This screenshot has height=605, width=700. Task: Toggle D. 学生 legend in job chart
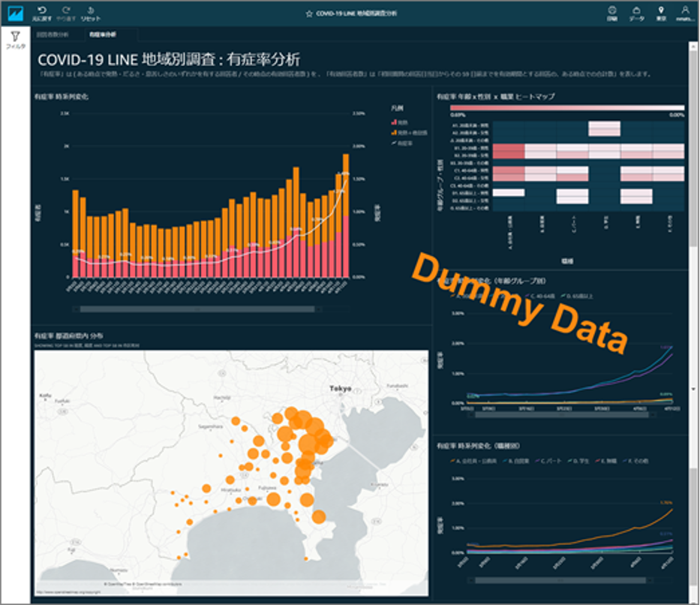pos(578,461)
